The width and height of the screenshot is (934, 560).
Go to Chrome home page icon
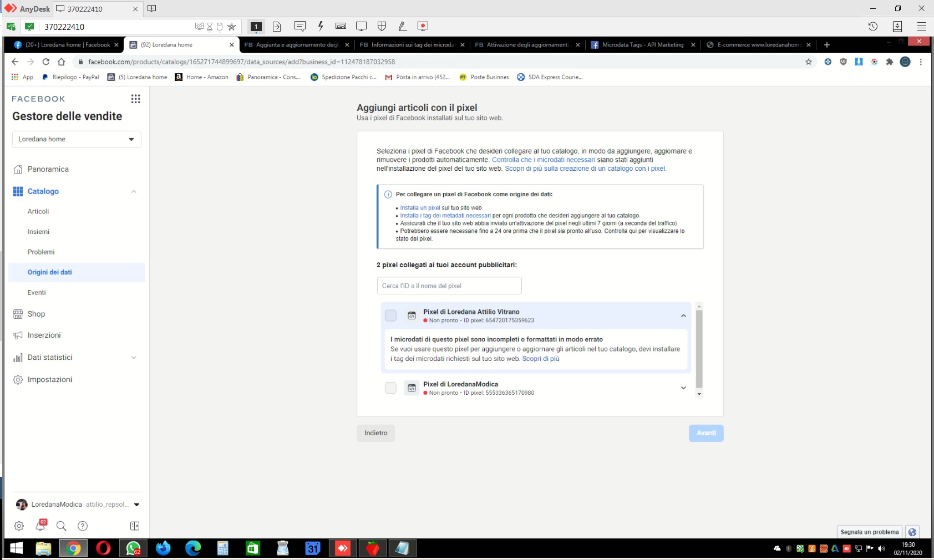coord(62,62)
